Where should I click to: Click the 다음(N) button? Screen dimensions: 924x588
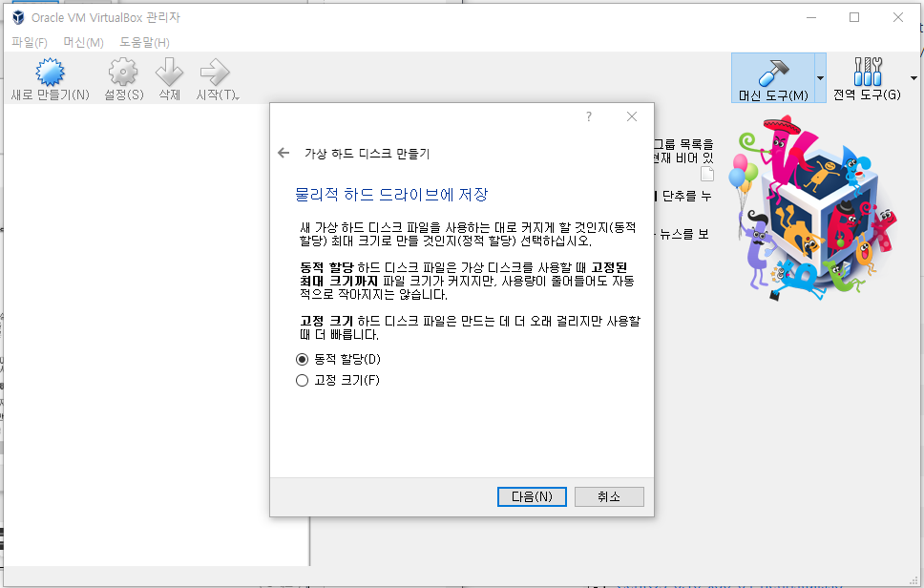[x=532, y=496]
